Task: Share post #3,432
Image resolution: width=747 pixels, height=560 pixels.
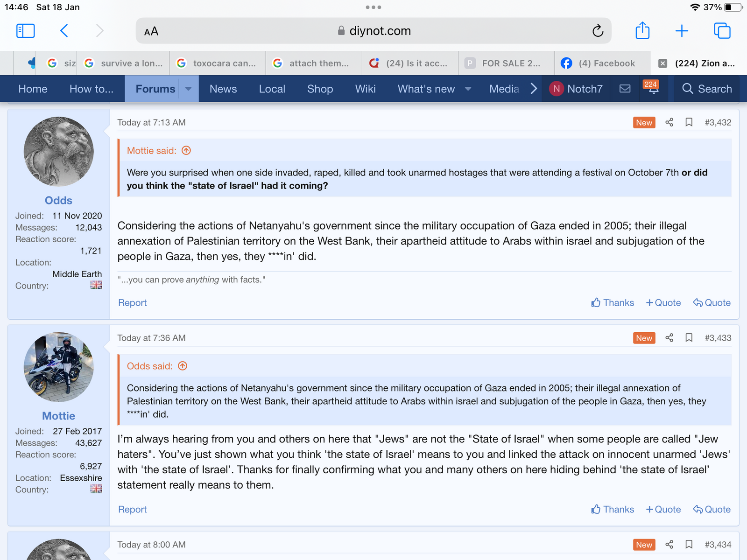Action: coord(669,122)
